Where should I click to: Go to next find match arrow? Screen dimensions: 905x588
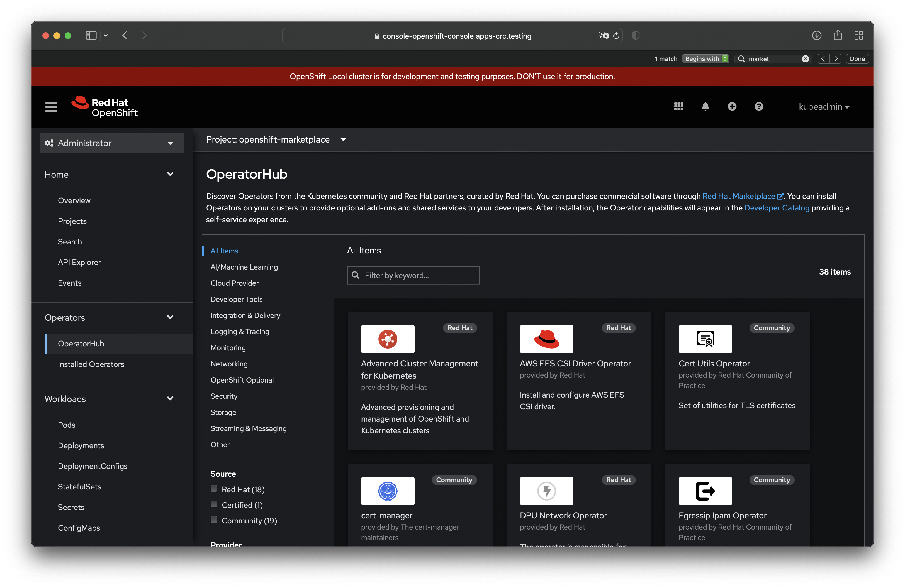click(835, 59)
